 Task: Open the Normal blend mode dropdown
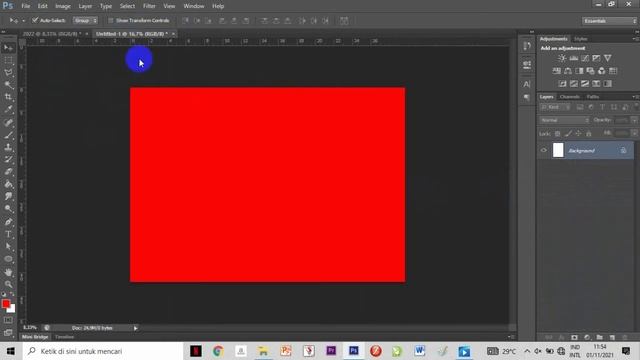[x=564, y=120]
